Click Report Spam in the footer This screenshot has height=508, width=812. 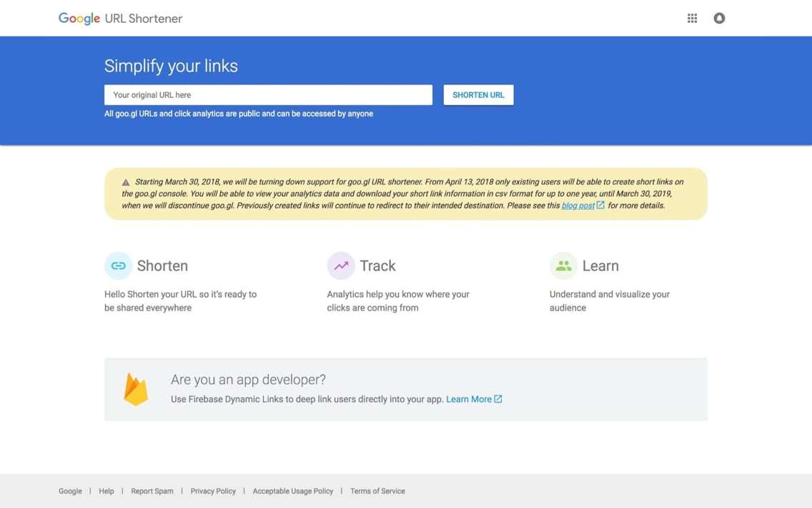coord(152,491)
